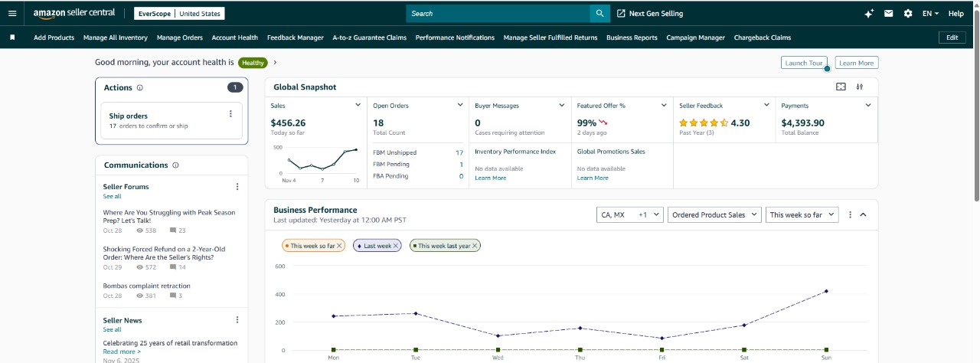Click into the Search input field

(x=498, y=13)
